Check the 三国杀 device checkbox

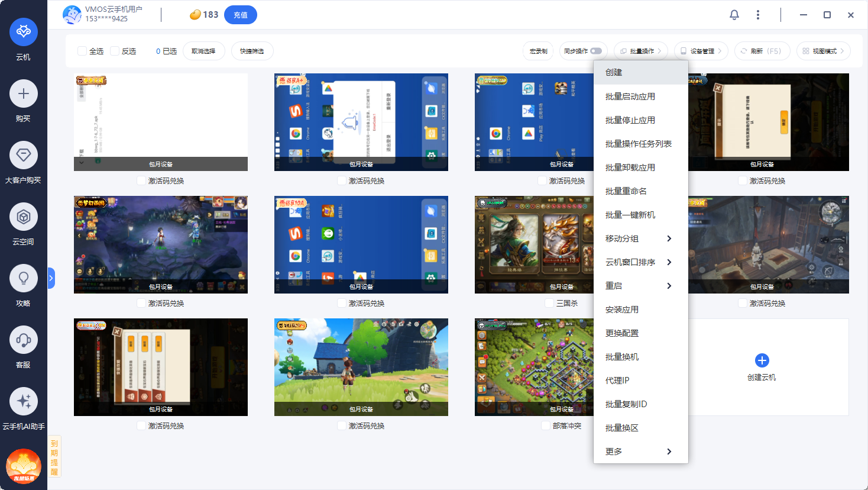click(x=550, y=303)
